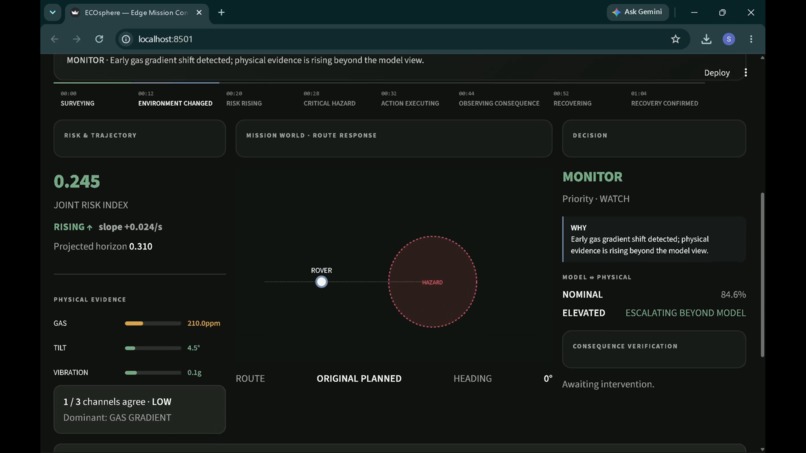Screen dimensions: 806x453
Task: Click the 0.245 joint risk value
Action: pyautogui.click(x=77, y=181)
